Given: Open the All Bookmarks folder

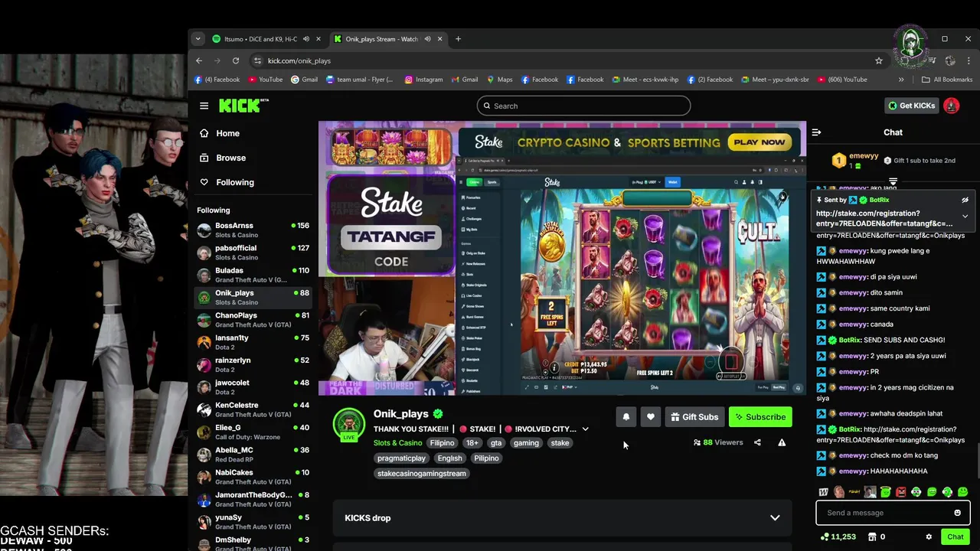Looking at the screenshot, I should click(947, 80).
